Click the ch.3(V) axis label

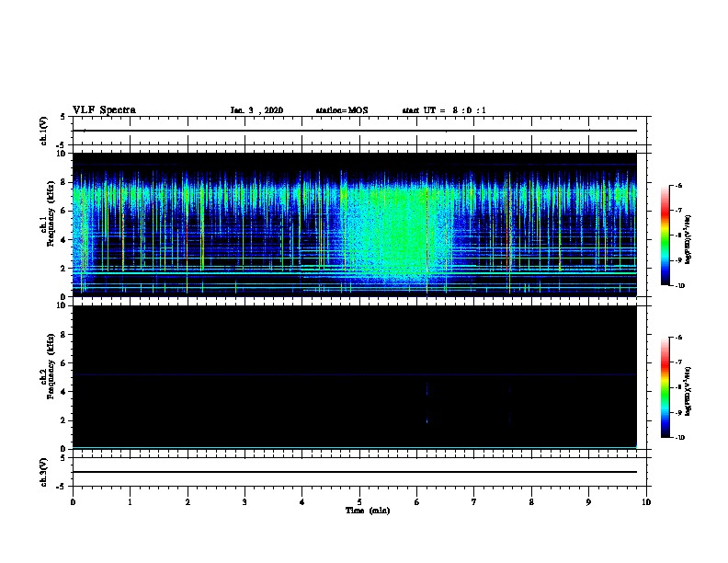click(x=44, y=472)
